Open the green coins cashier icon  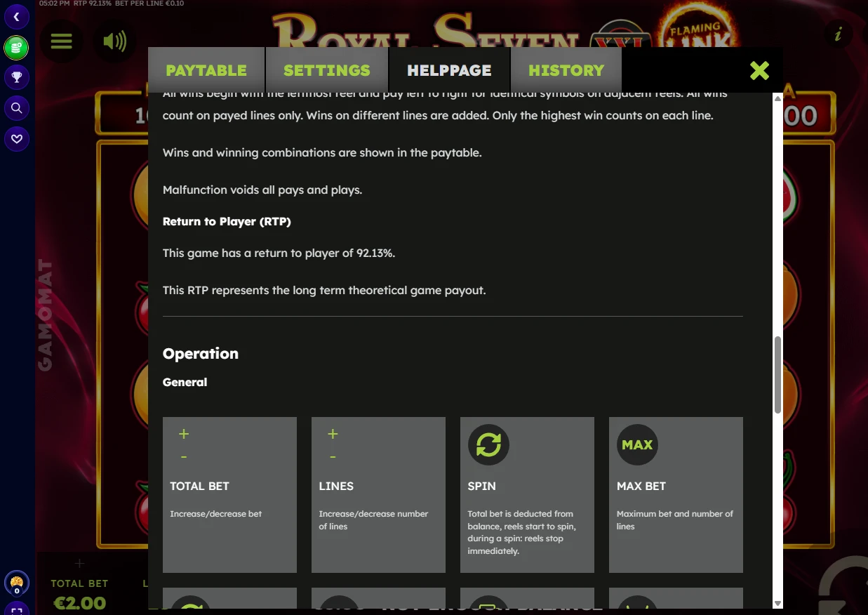click(x=16, y=48)
